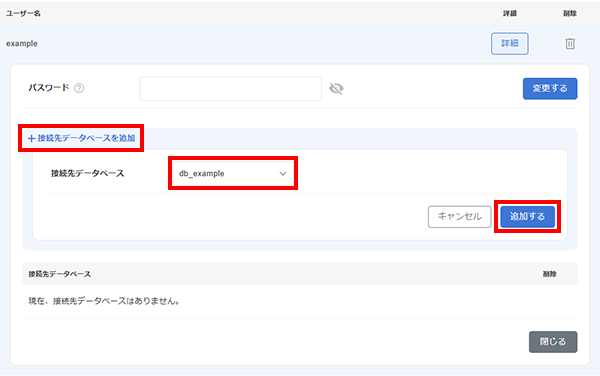The width and height of the screenshot is (600, 376).
Task: Click the 現在、接続先データベースはありません message
Action: tap(104, 301)
